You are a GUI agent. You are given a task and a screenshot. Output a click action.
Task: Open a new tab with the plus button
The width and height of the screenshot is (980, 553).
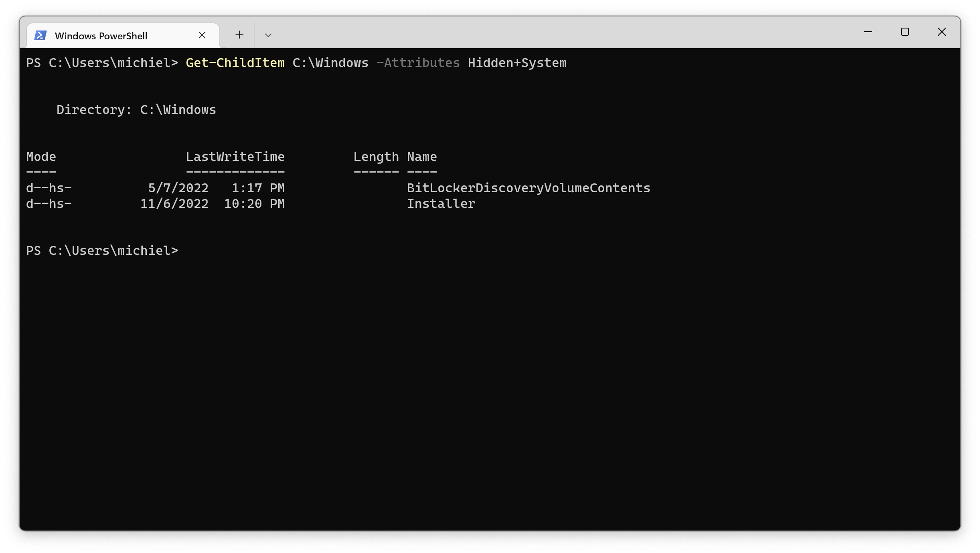(239, 35)
